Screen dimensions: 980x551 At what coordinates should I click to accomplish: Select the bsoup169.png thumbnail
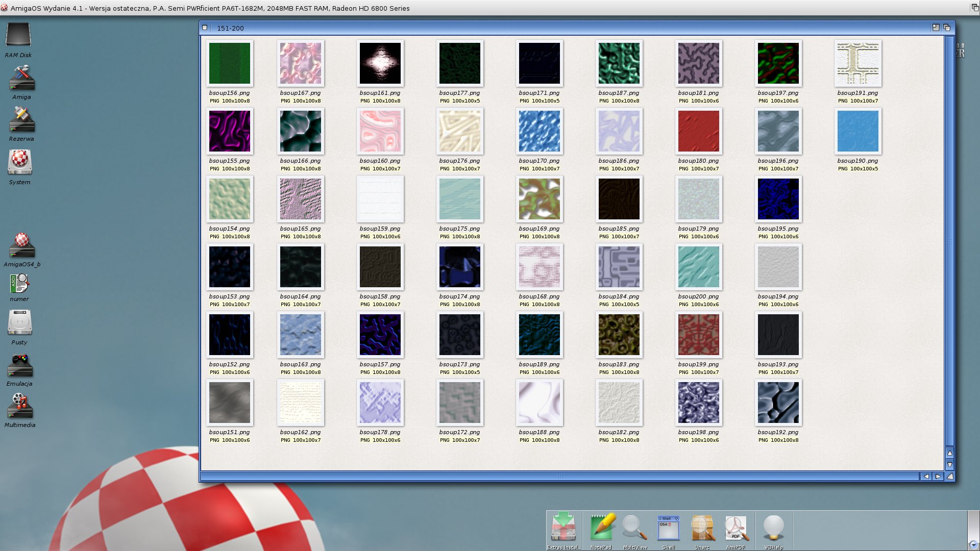(540, 199)
